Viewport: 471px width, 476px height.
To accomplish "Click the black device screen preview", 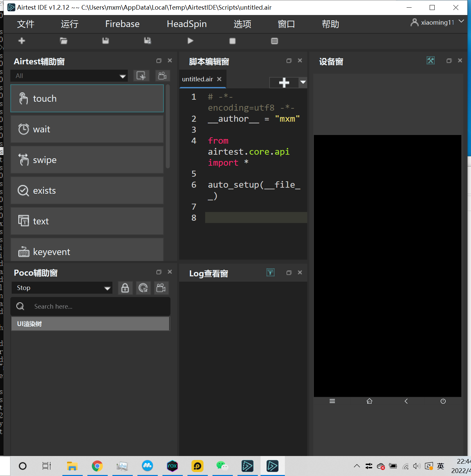I will (388, 266).
